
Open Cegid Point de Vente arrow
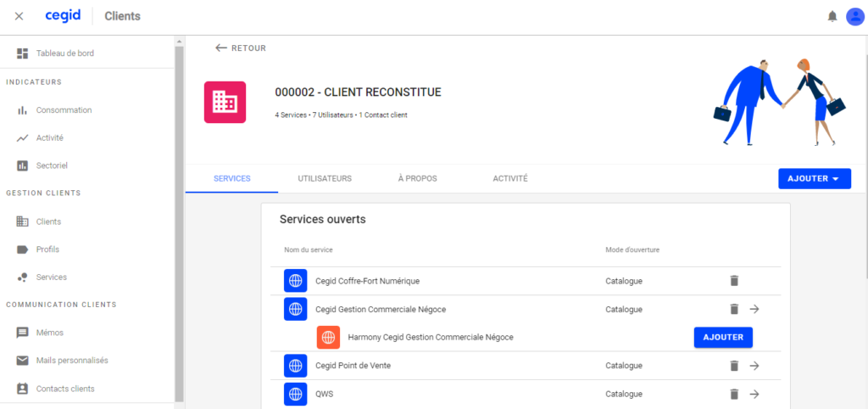click(x=754, y=366)
